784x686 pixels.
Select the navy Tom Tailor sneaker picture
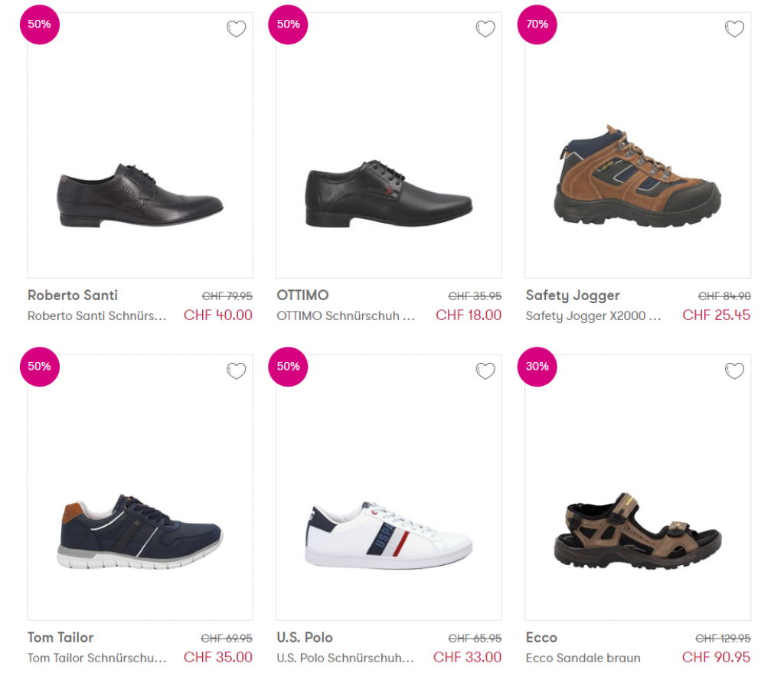140,532
